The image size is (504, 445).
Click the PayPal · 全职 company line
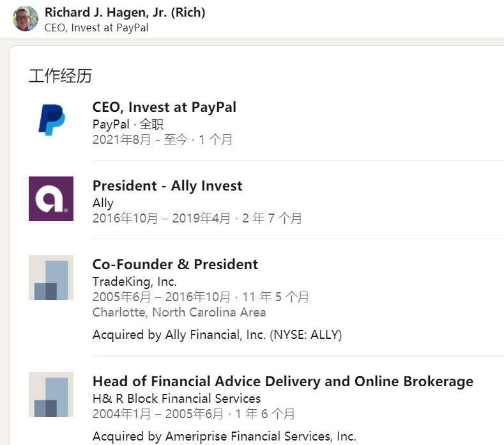pos(128,124)
